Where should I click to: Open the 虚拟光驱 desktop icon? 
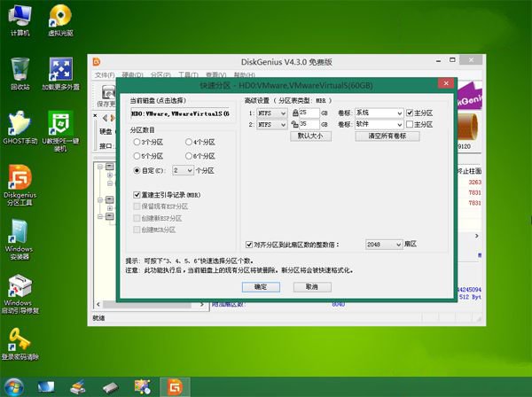pos(60,20)
